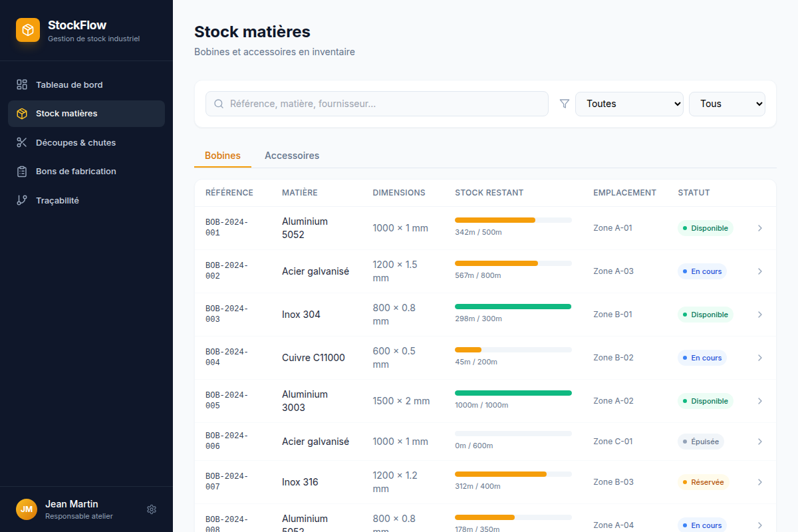The image size is (798, 532).
Task: Switch to the Accessoires tab
Action: [292, 156]
